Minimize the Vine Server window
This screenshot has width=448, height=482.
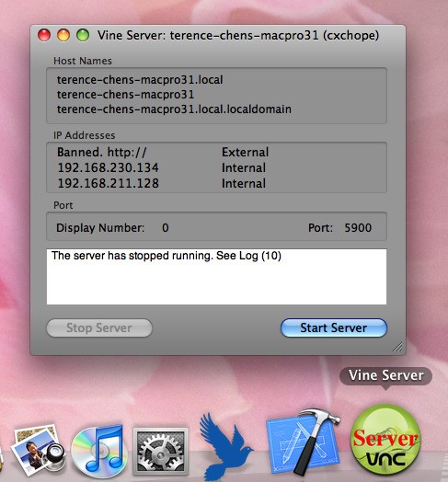[x=63, y=35]
